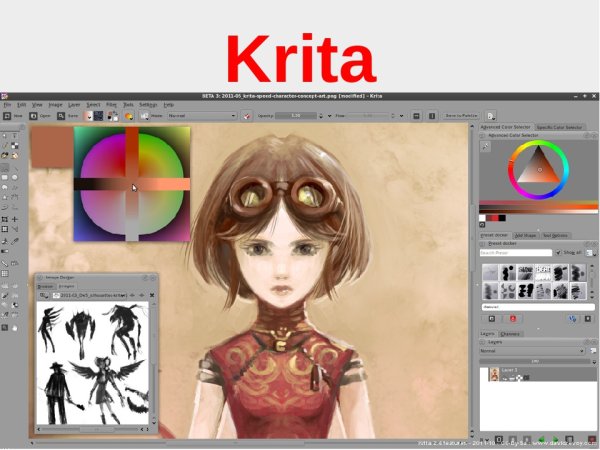Screen dimensions: 600x450
Task: Click the color selector settings wrench icon
Action: pyautogui.click(x=486, y=146)
